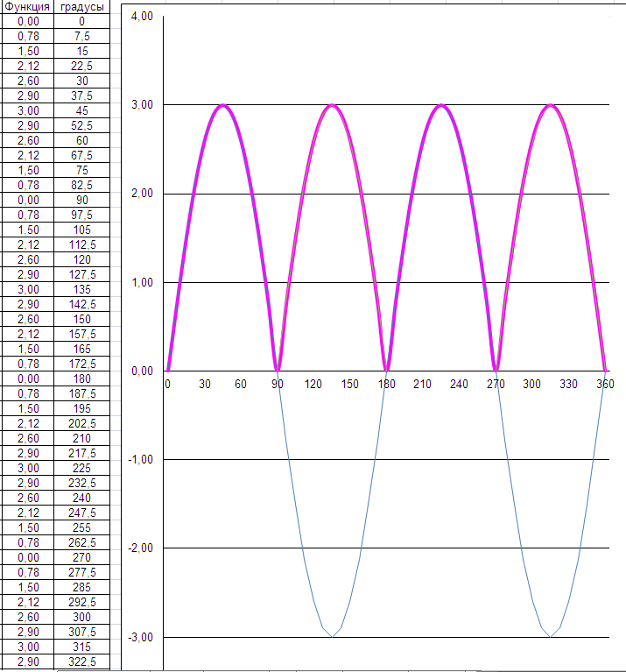This screenshot has width=626, height=672.
Task: Select function value 3,00 in the 45 row
Action: (27, 111)
